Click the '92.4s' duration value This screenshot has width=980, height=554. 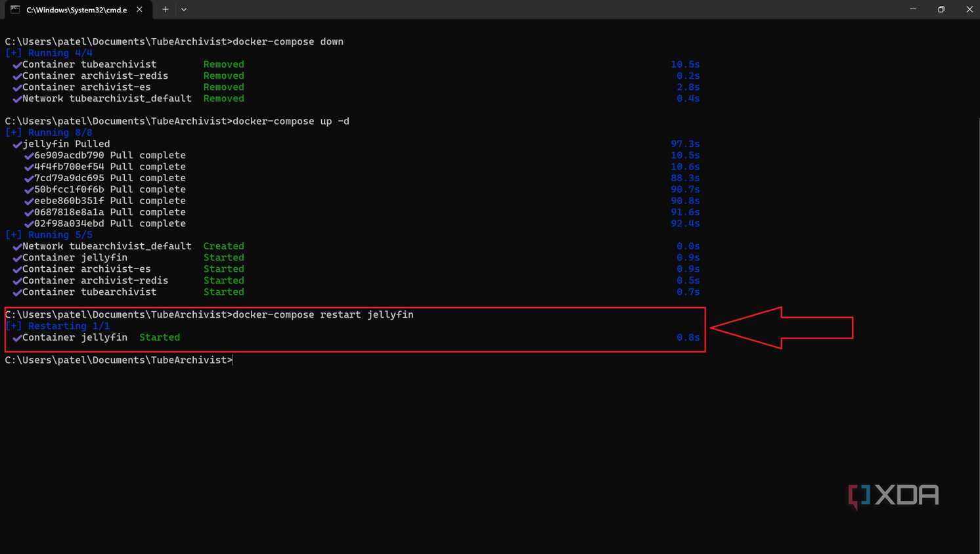[685, 224]
